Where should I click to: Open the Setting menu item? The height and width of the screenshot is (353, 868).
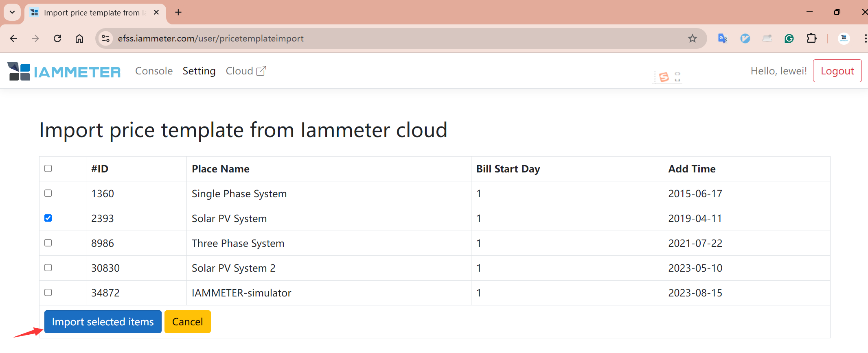point(199,71)
